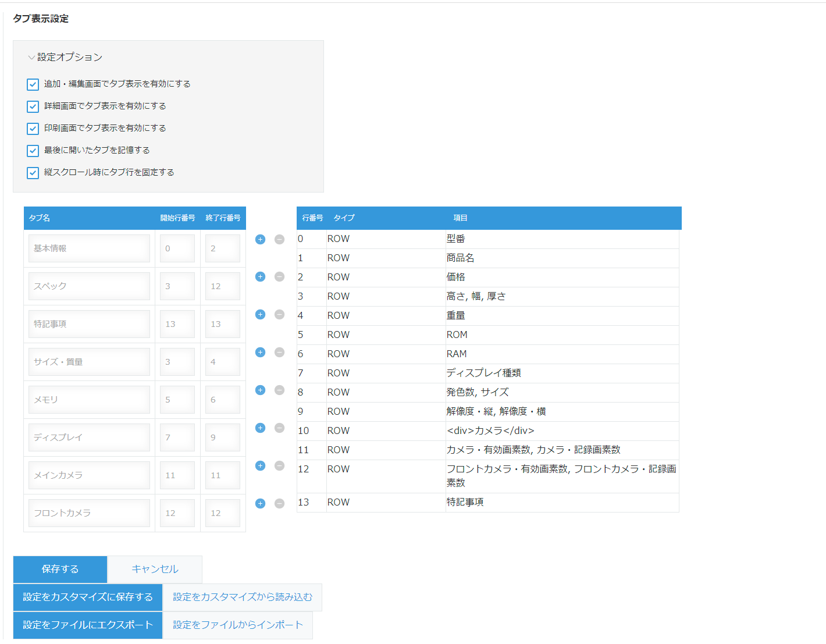This screenshot has width=826, height=644.
Task: Toggle 印刷画面でタブ表示を有効にする checkbox
Action: pyautogui.click(x=33, y=129)
